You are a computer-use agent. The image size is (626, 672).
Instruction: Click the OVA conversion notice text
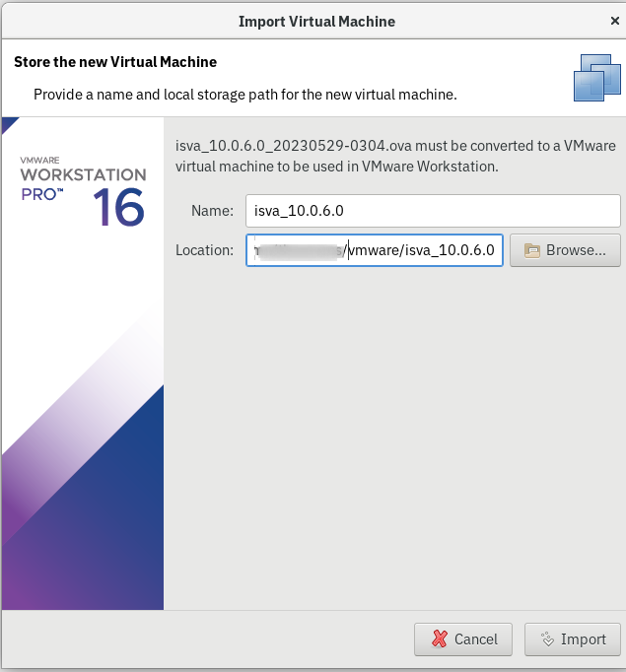(x=394, y=156)
